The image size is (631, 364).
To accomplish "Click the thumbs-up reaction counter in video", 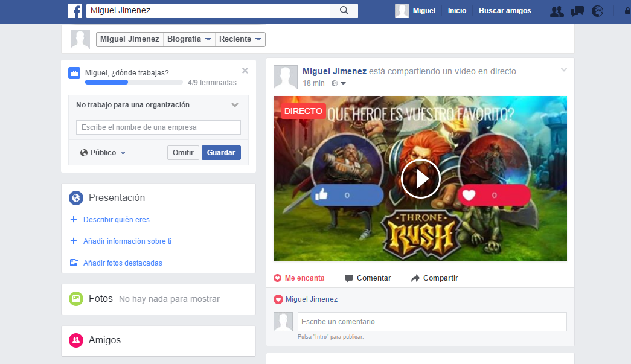I will click(347, 195).
